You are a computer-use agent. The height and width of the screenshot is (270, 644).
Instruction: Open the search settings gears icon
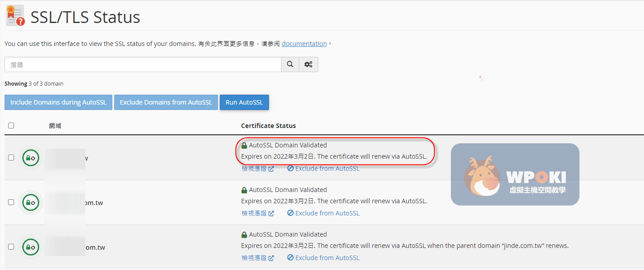[308, 64]
